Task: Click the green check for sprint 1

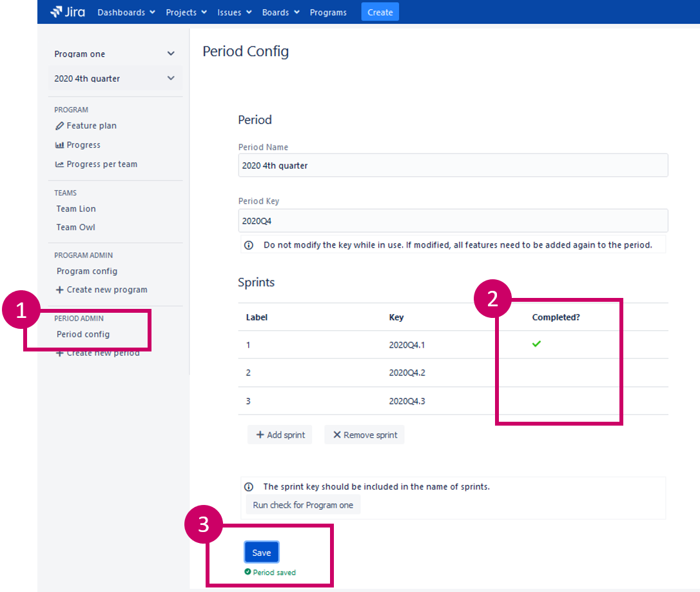Action: pyautogui.click(x=536, y=344)
